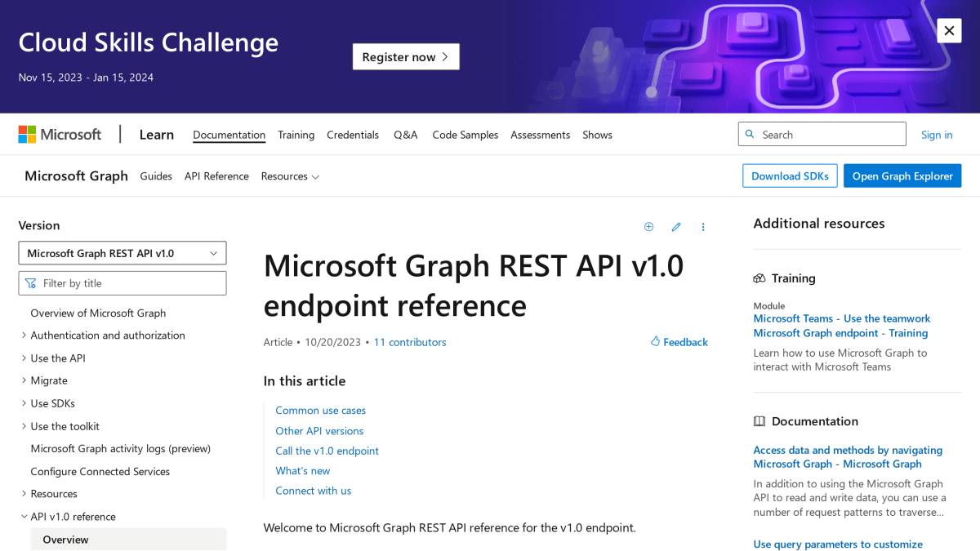The height and width of the screenshot is (551, 980).
Task: Click the Feedback thumbs-up icon
Action: (655, 341)
